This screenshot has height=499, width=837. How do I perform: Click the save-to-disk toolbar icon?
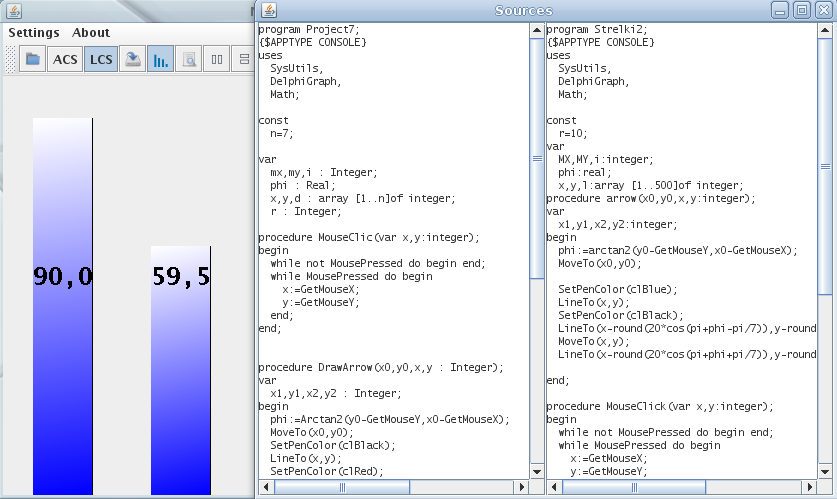coord(133,59)
